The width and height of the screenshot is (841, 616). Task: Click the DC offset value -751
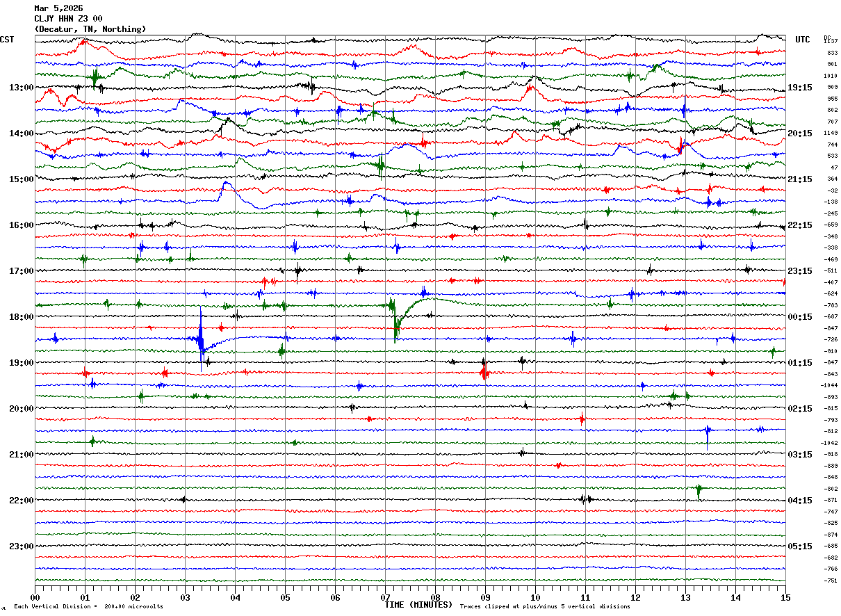tap(831, 581)
